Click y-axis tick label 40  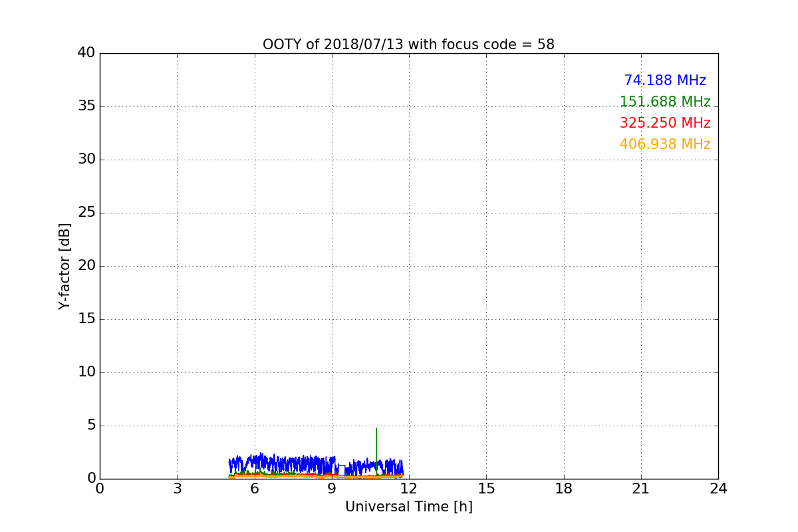click(86, 53)
